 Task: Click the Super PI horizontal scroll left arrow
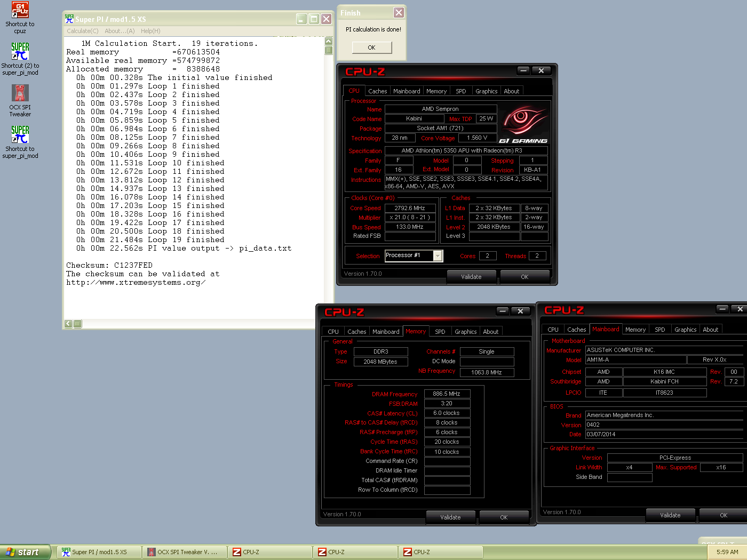point(68,324)
